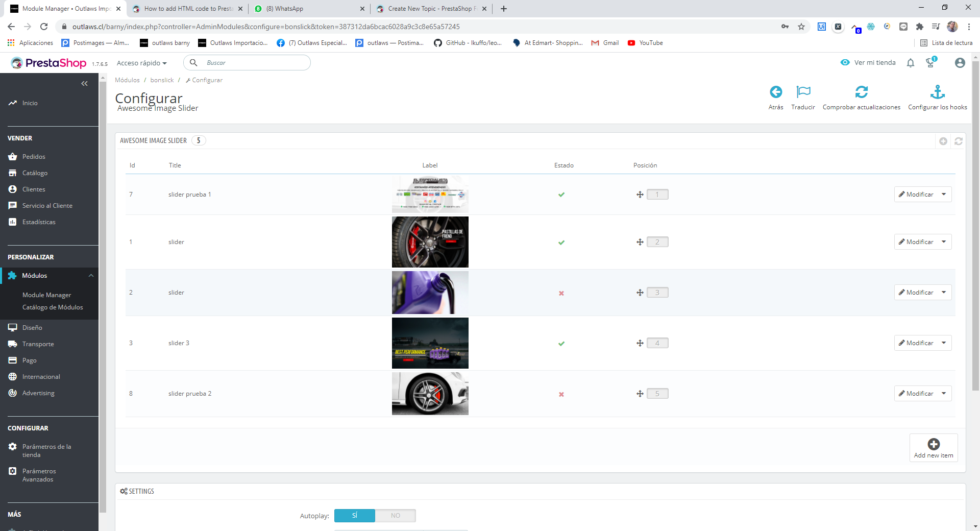Click the move handle for slider id 2
Viewport: 980px width, 531px height.
coord(640,293)
